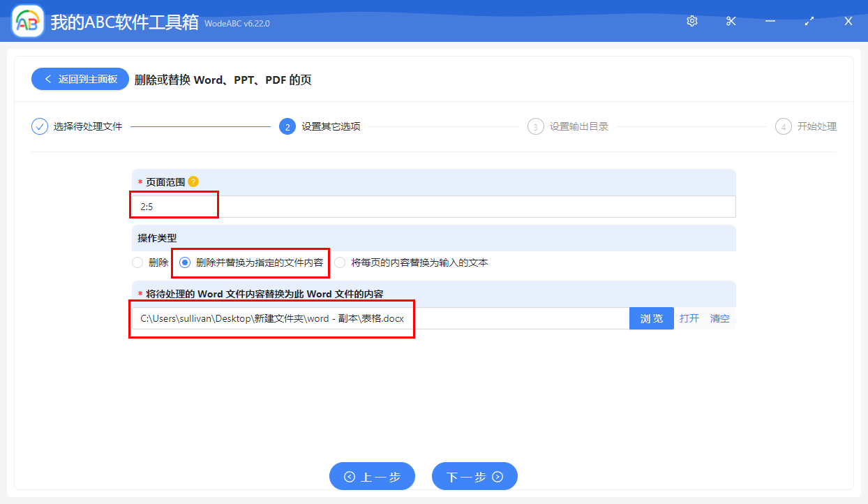Click the step 3 设置输出目录 circle
The height and width of the screenshot is (504, 868).
click(535, 126)
